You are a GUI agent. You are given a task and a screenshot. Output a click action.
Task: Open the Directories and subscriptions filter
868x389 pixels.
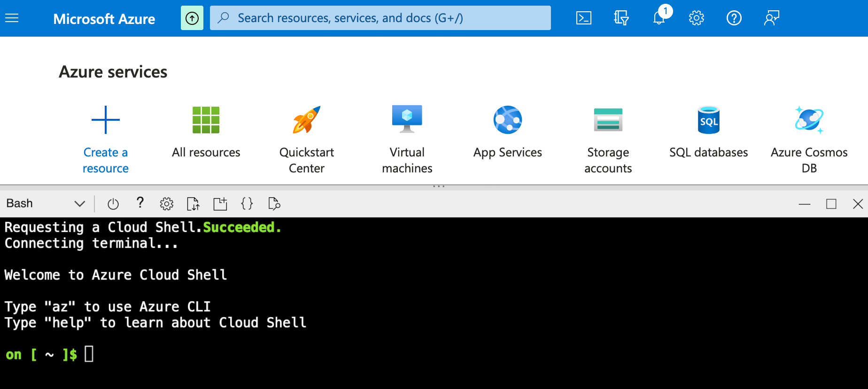click(x=621, y=18)
